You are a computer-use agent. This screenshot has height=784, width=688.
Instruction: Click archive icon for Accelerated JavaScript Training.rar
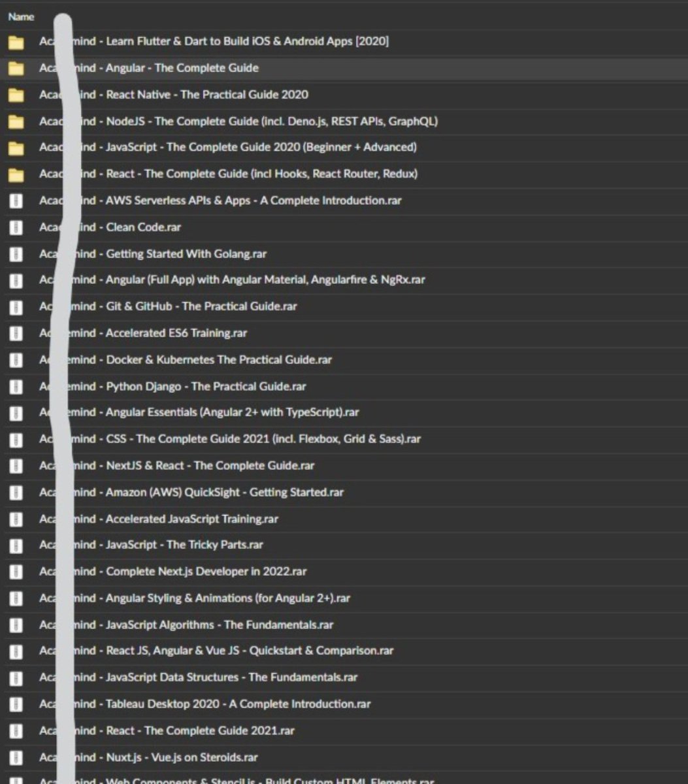(x=16, y=519)
